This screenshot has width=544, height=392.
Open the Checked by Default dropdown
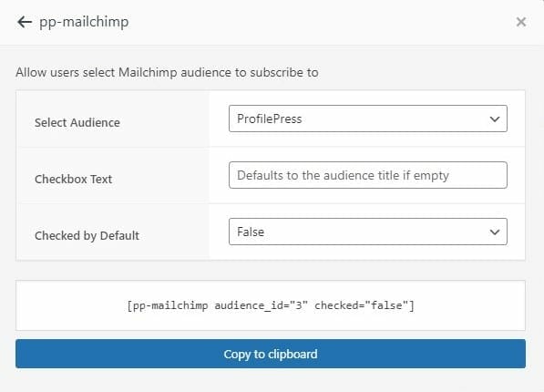tap(368, 232)
